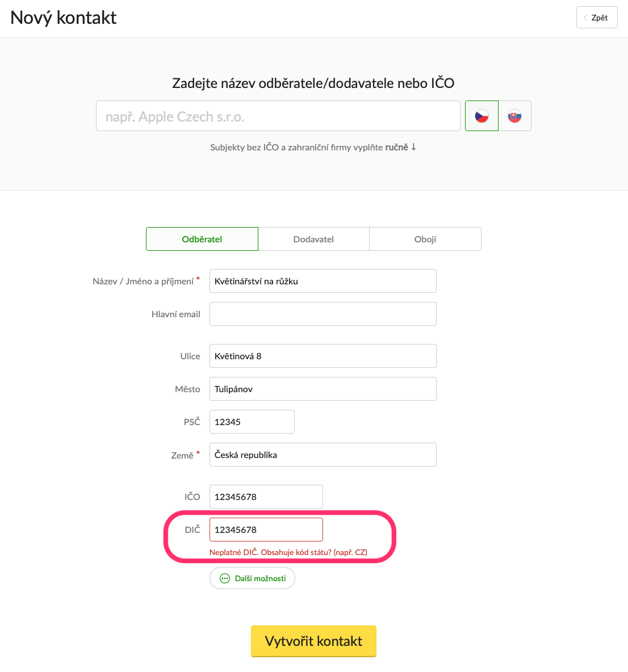Click the IČO number field
The height and width of the screenshot is (672, 628).
pos(266,497)
